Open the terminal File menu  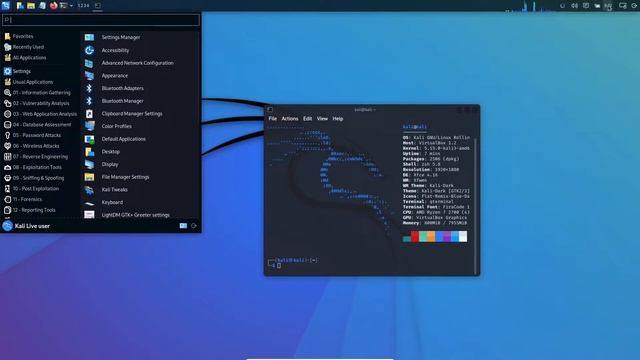[273, 118]
